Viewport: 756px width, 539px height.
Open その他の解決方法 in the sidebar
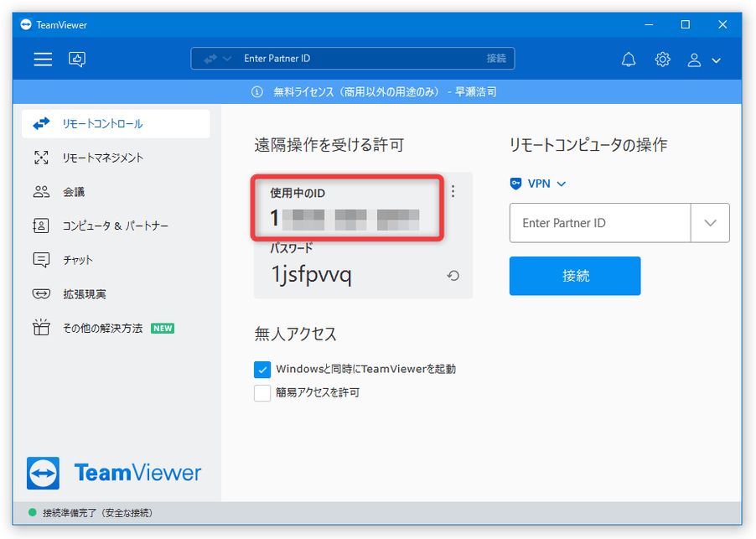(116, 328)
